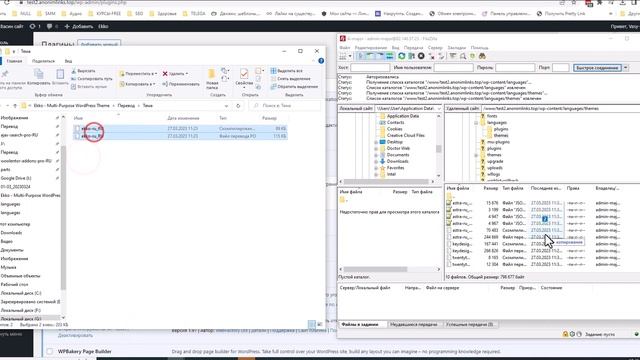Viewport: 640px width, 360px height.
Task: Toggle transfer queue display in FileZilla toolbar
Action: point(390,56)
